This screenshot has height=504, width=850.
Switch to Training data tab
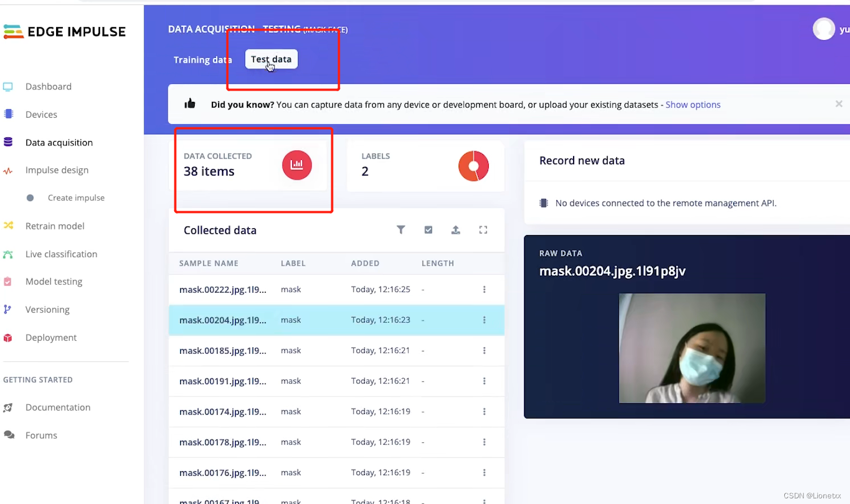[x=203, y=59]
